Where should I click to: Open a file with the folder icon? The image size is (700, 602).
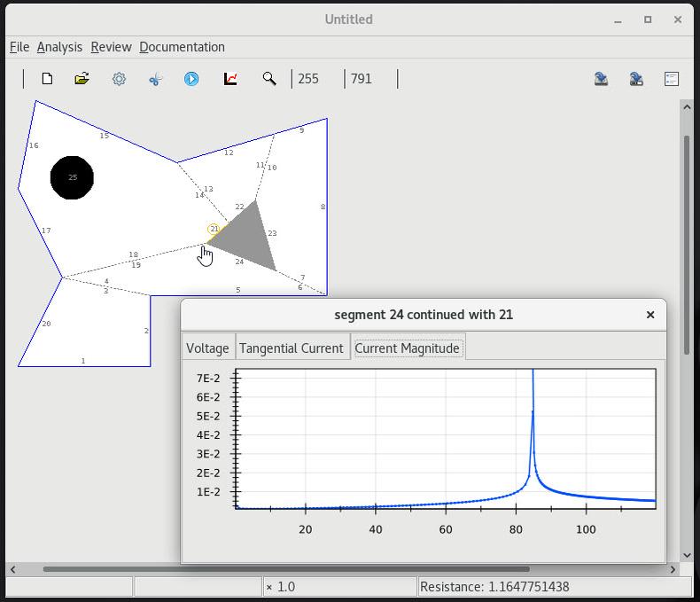[x=82, y=79]
